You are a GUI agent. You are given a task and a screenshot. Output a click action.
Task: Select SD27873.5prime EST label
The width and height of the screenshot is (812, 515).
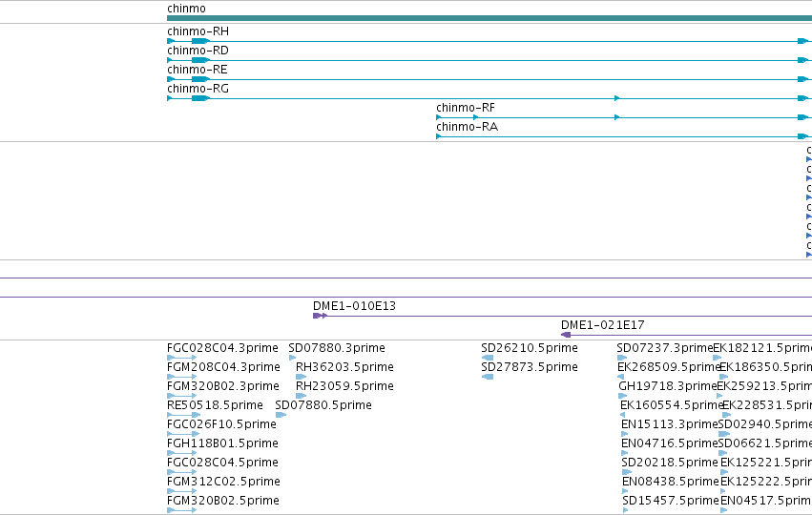[x=530, y=367]
